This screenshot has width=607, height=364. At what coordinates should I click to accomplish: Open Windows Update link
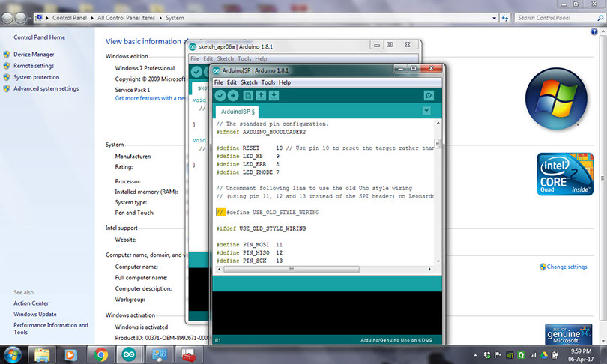[34, 314]
